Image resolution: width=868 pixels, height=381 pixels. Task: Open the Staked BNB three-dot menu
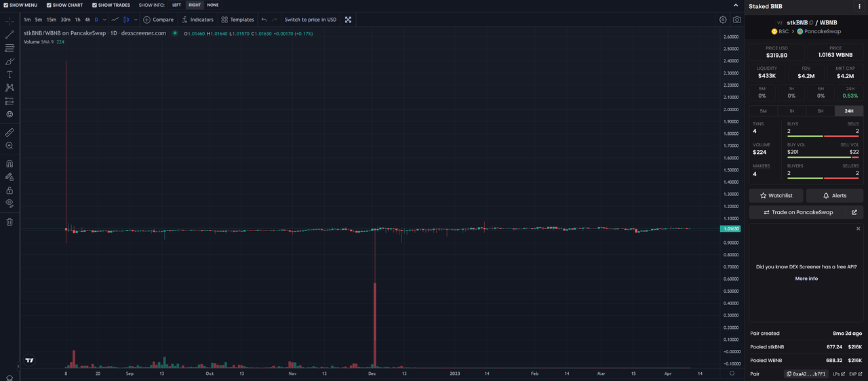859,6
